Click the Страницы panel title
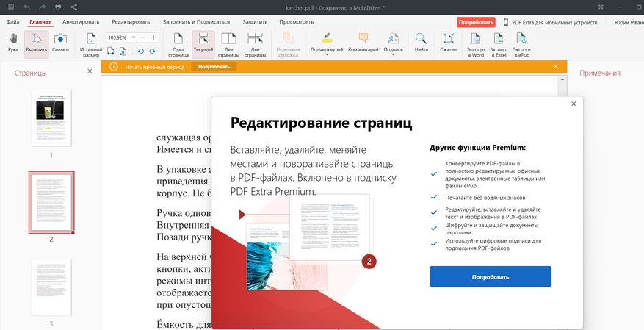644x330 pixels. (30, 73)
